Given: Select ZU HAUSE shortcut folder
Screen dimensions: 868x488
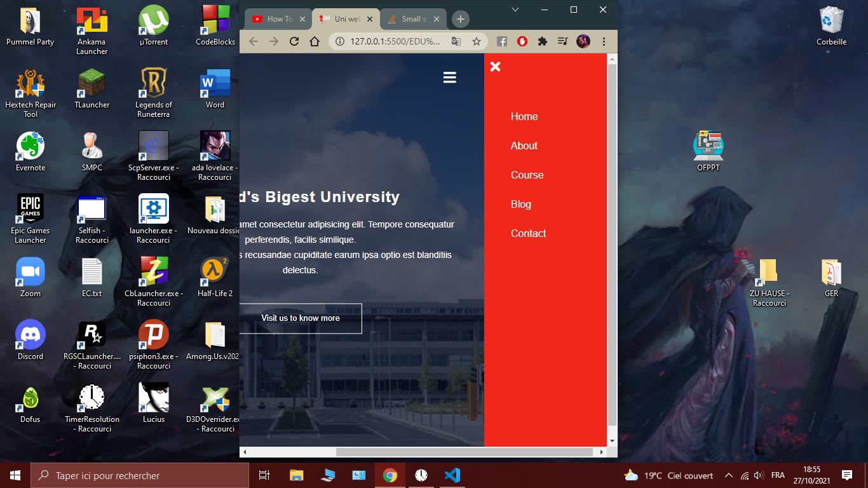Looking at the screenshot, I should click(x=769, y=283).
